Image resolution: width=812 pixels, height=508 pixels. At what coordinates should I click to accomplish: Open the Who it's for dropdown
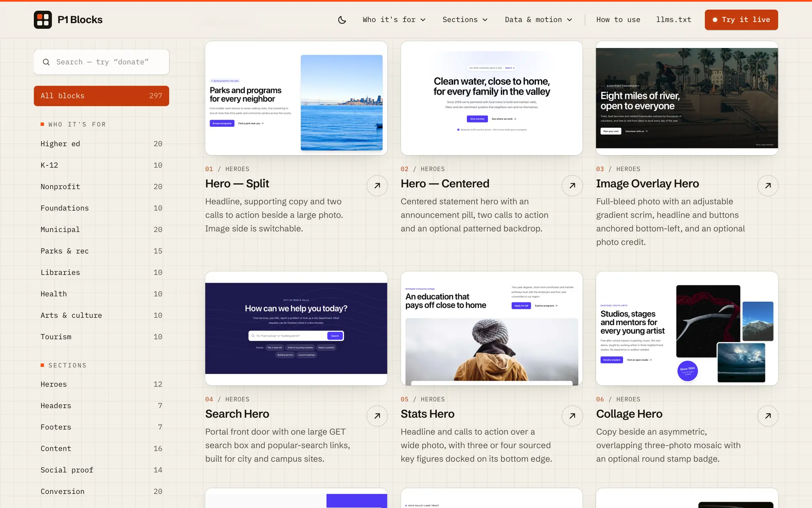point(394,20)
